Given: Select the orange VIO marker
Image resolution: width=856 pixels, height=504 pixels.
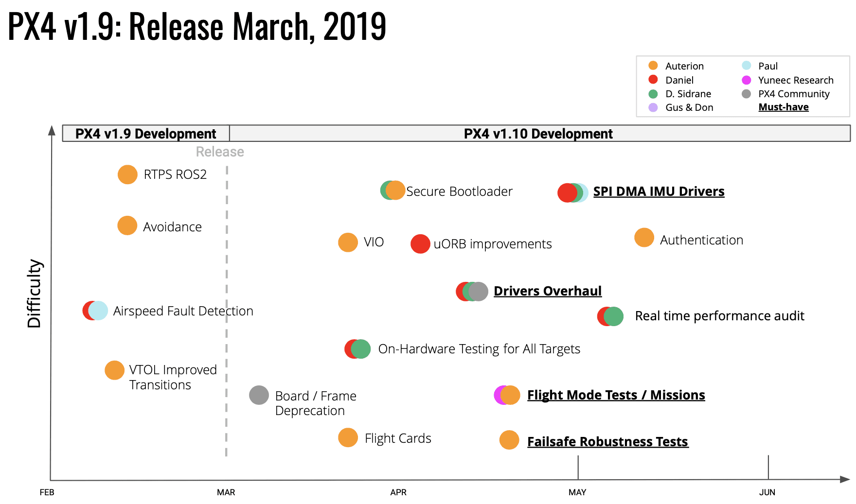Looking at the screenshot, I should [348, 242].
